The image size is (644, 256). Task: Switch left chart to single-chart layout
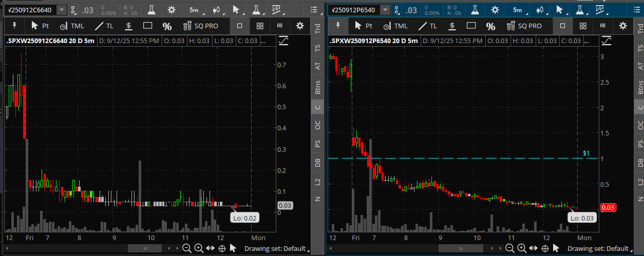[x=239, y=26]
